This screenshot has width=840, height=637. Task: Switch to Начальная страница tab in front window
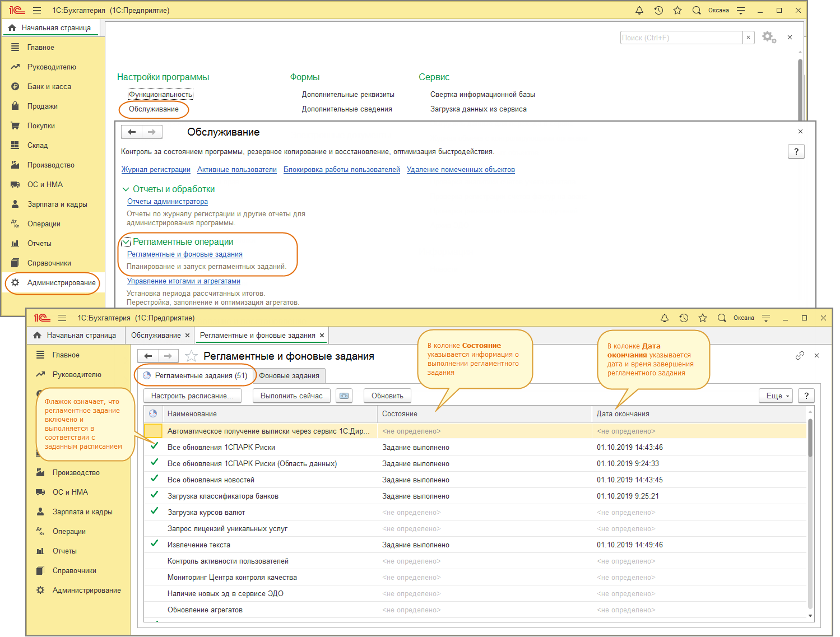[75, 335]
